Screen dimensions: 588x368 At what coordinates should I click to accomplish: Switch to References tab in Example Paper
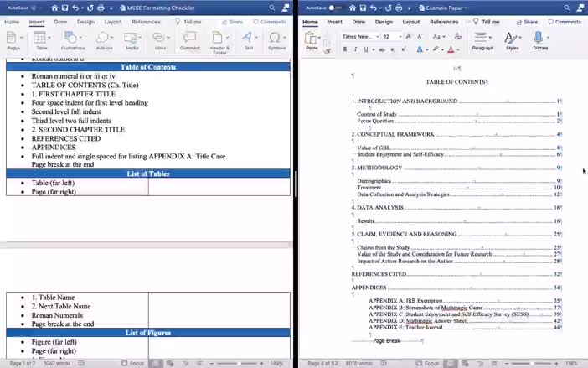click(443, 22)
